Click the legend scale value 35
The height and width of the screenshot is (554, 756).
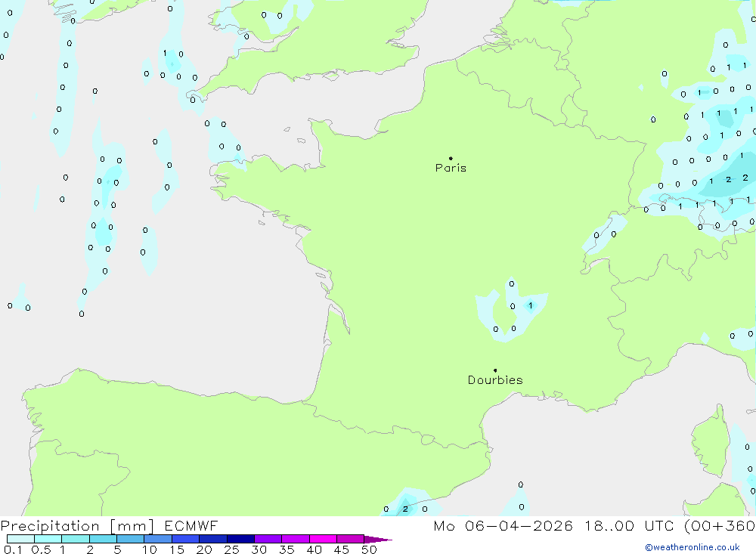(287, 549)
